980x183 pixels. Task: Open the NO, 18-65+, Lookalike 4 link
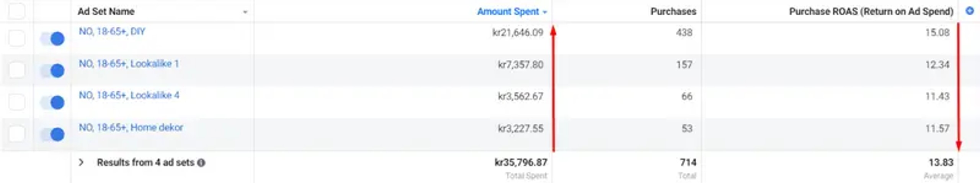tap(129, 95)
